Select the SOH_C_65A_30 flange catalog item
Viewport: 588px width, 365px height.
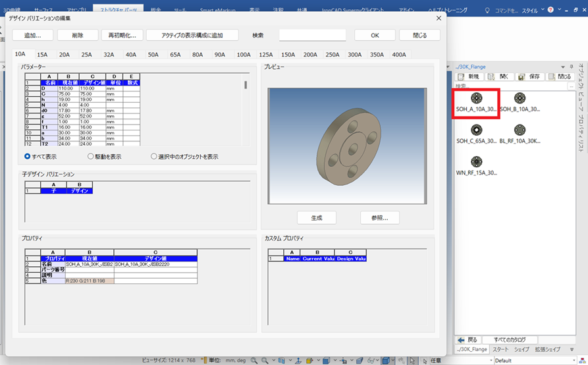(476, 130)
